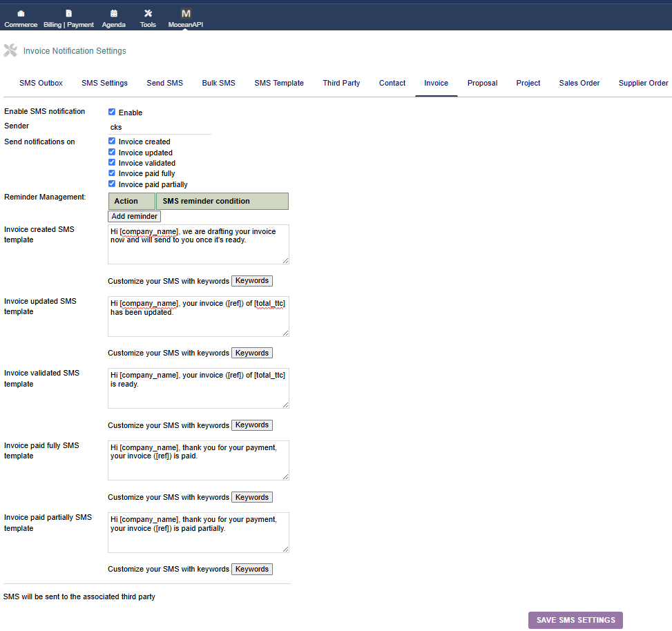Open the Supplier Order tab

(x=643, y=83)
